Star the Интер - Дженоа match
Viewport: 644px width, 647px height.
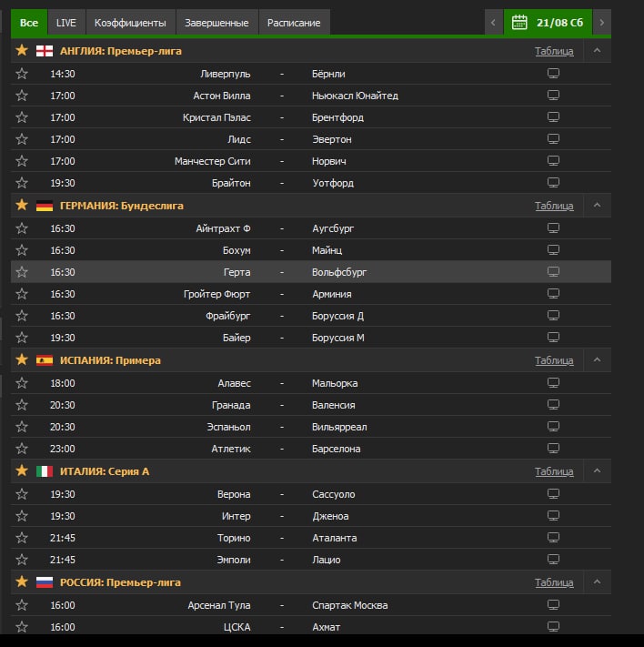(x=22, y=516)
